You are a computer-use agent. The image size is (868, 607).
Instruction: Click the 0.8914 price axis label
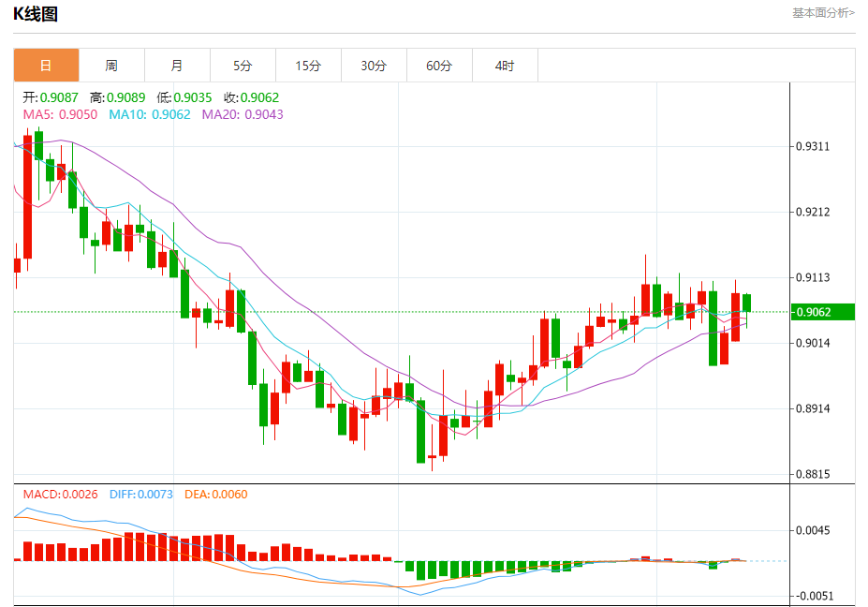(x=813, y=408)
